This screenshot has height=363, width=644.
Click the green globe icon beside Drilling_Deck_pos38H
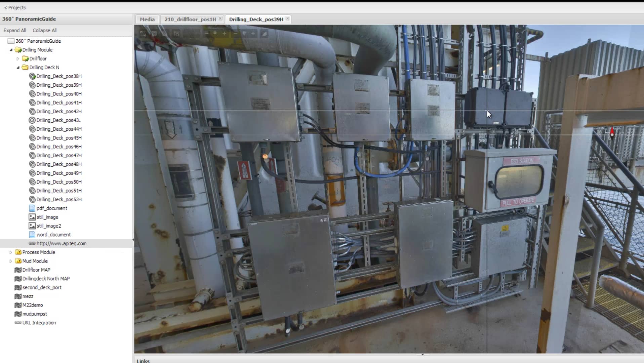click(x=32, y=76)
